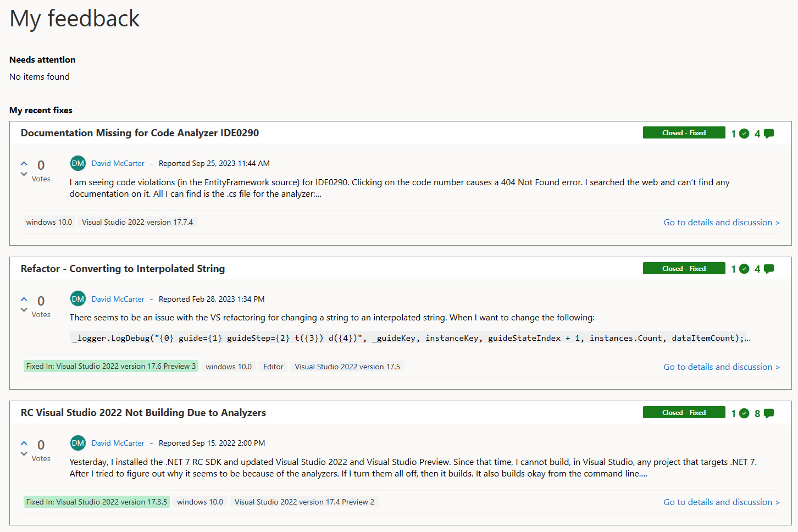Downvote the RC Visual Studio Not Building feedback
798x532 pixels.
tap(24, 454)
